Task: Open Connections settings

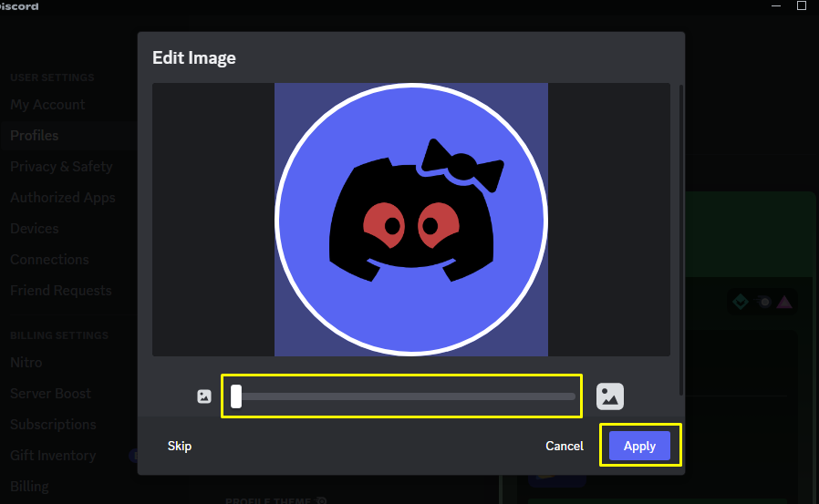Action: [49, 260]
